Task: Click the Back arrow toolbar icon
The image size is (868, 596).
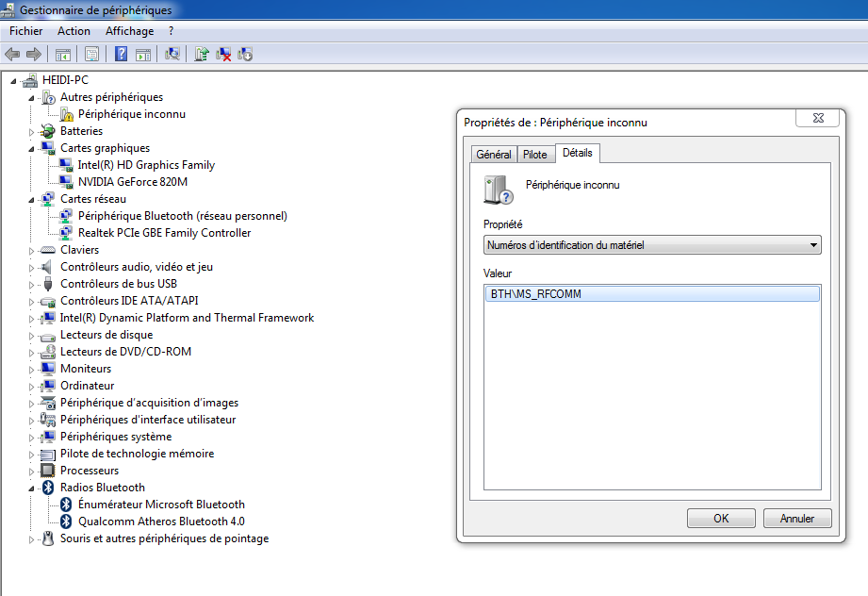Action: pyautogui.click(x=12, y=55)
